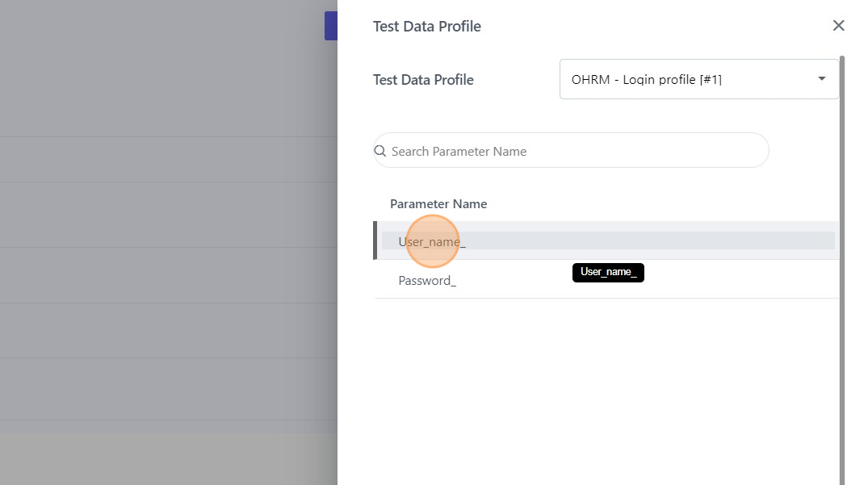Click the Search Parameter Name placeholder text
This screenshot has width=868, height=485.
click(x=459, y=152)
